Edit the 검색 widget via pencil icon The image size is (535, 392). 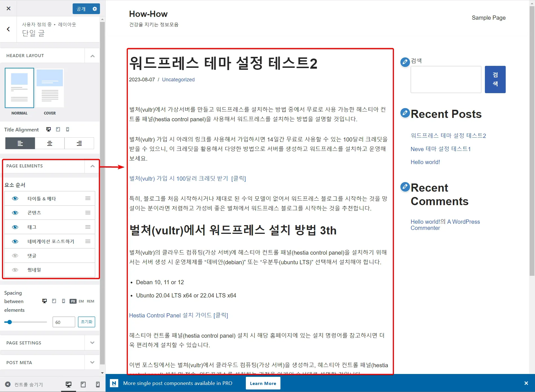point(405,62)
